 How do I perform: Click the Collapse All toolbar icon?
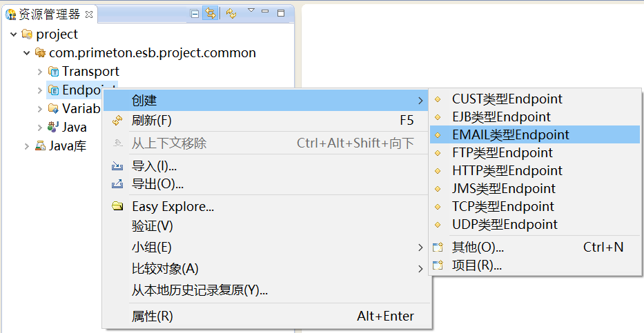pos(195,14)
